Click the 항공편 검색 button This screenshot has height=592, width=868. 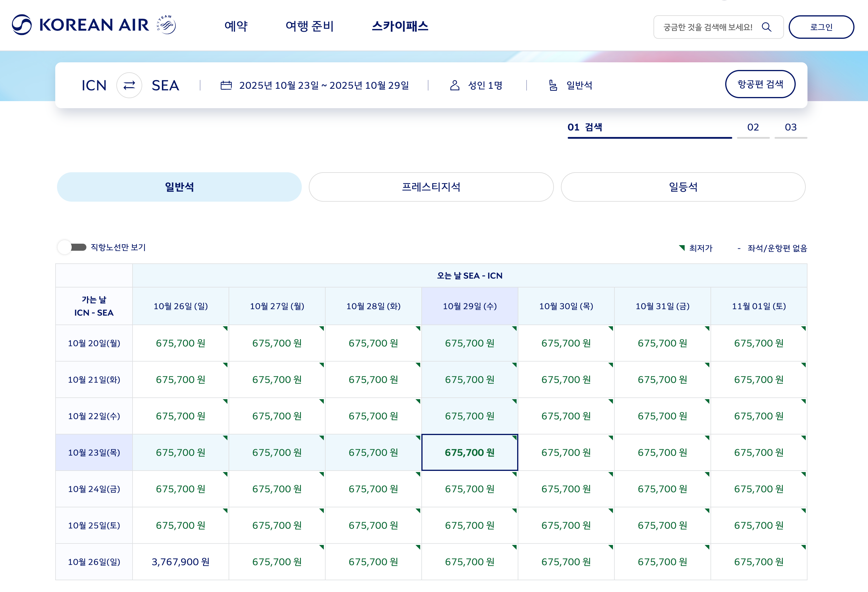[760, 84]
